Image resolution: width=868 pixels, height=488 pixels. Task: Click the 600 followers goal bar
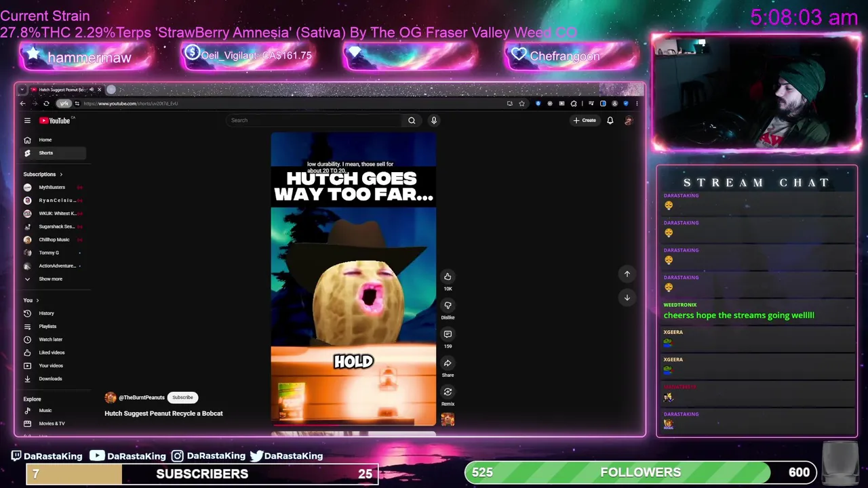641,472
